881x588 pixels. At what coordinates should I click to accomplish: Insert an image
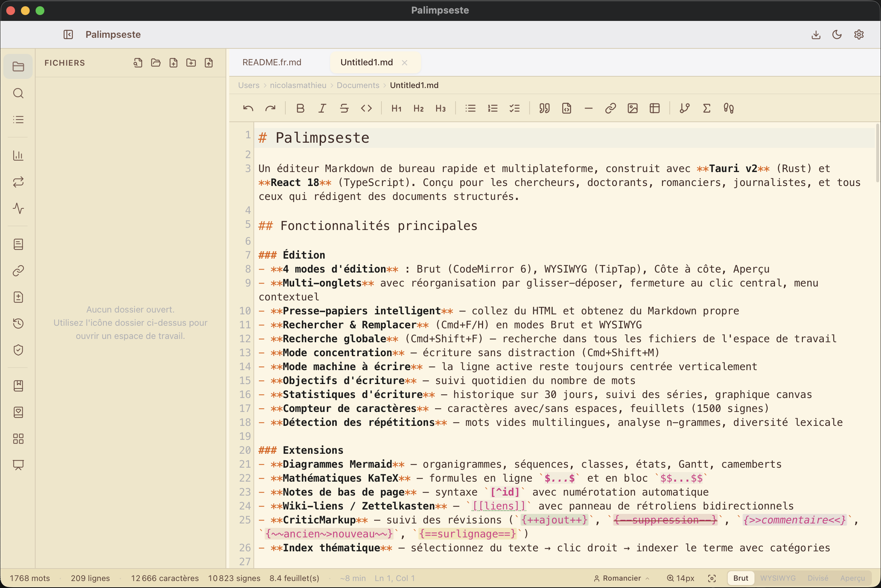(x=632, y=108)
